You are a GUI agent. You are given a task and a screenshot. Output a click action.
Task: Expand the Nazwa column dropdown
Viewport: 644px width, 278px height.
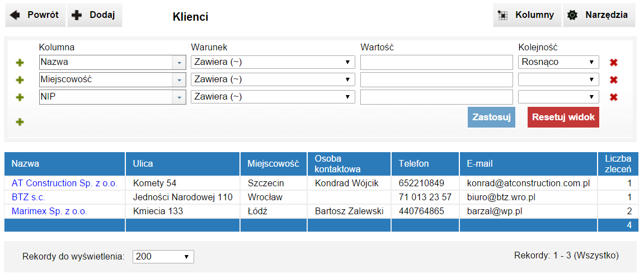pos(179,63)
